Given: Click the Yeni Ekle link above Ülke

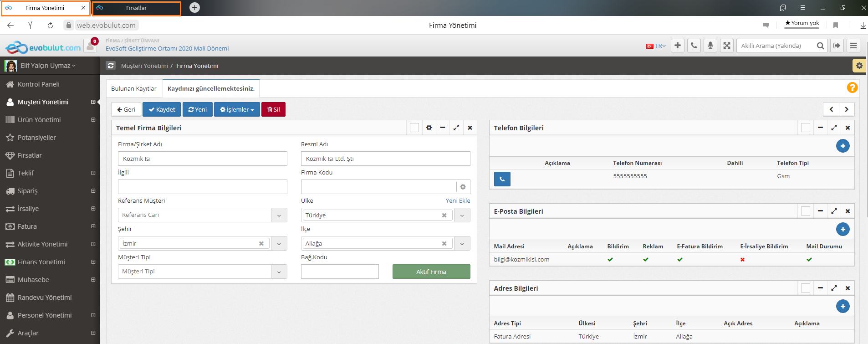Looking at the screenshot, I should [x=458, y=200].
